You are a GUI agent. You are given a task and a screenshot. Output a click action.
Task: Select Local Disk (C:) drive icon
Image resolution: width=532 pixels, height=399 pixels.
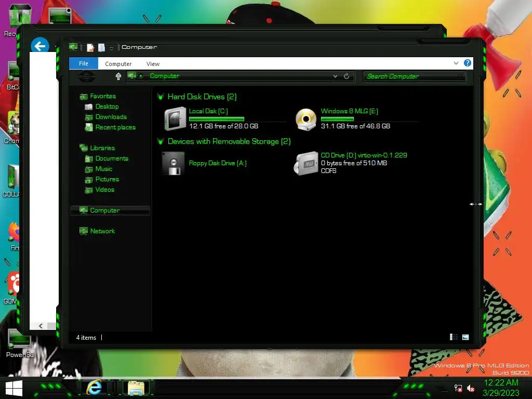pos(176,119)
